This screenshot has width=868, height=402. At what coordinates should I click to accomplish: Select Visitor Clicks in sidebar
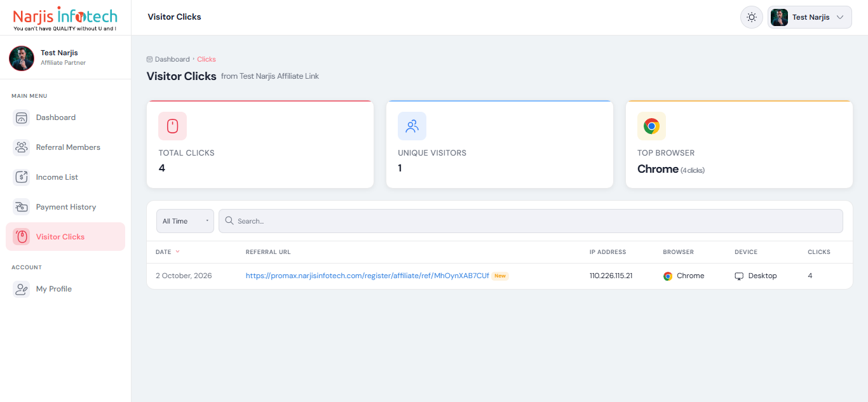tap(65, 237)
